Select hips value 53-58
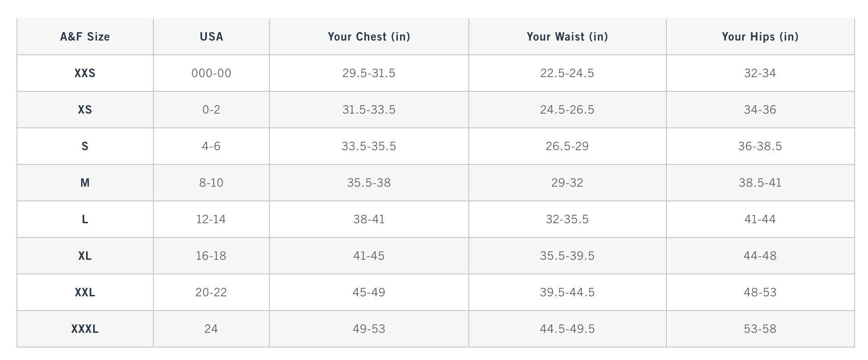 click(x=760, y=329)
